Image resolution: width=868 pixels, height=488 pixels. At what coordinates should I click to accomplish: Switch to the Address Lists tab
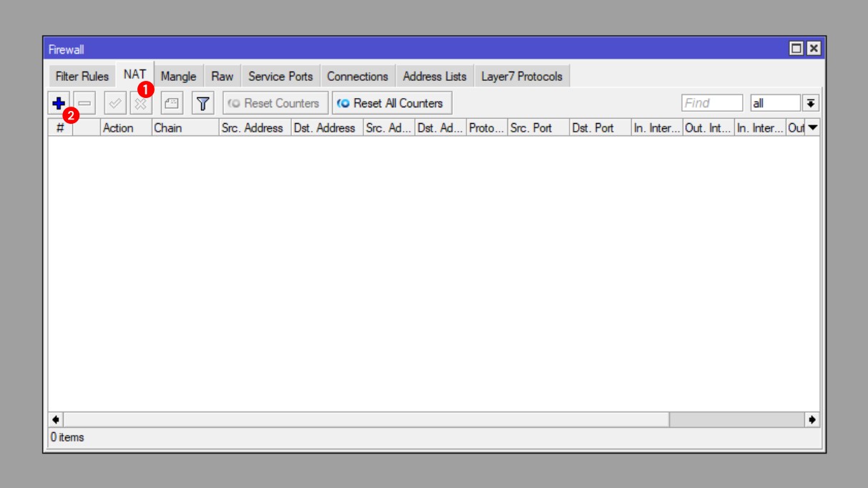(434, 77)
